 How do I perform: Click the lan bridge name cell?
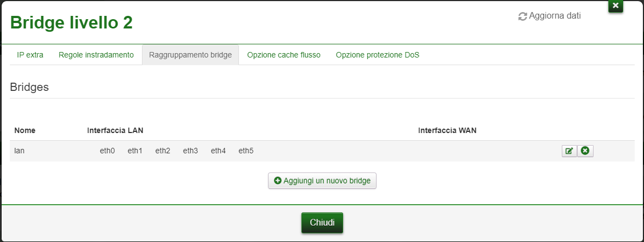click(x=19, y=151)
